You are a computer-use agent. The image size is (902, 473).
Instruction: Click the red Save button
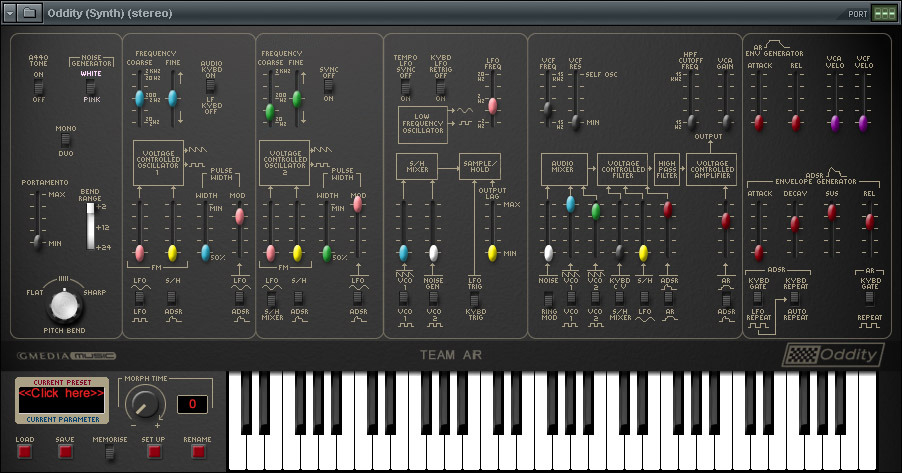tap(66, 452)
